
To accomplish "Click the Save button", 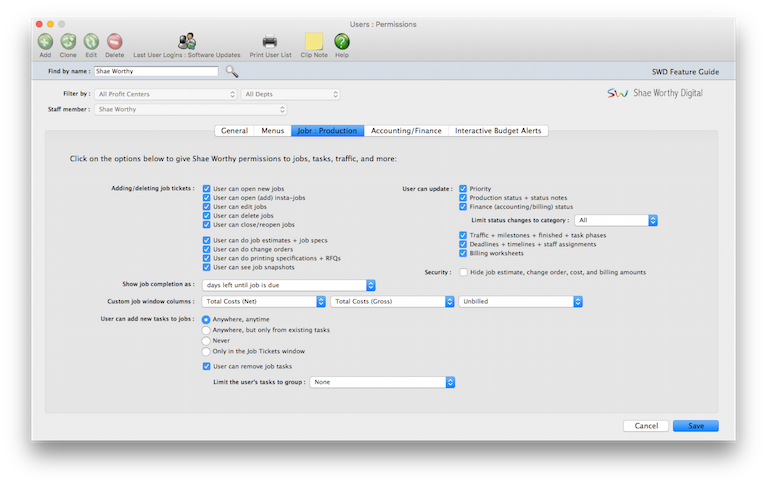I will (695, 426).
